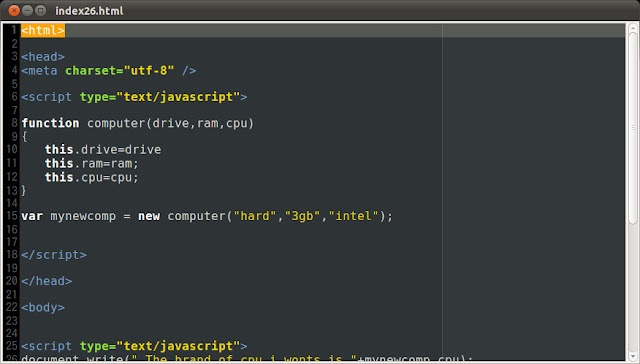Click the charset="utf-8" attribute
This screenshot has width=640, height=364.
coord(120,71)
